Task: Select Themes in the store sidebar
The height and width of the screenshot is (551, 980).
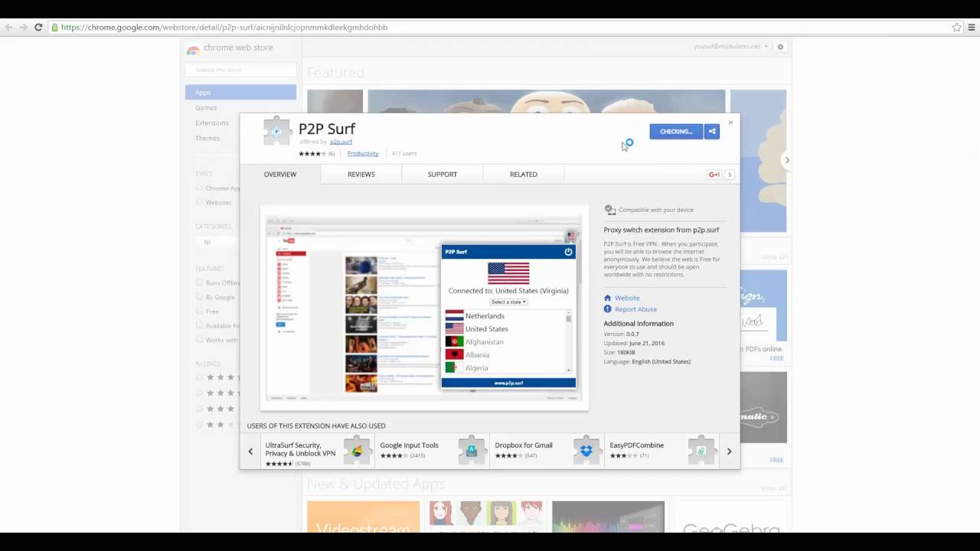Action: [207, 139]
